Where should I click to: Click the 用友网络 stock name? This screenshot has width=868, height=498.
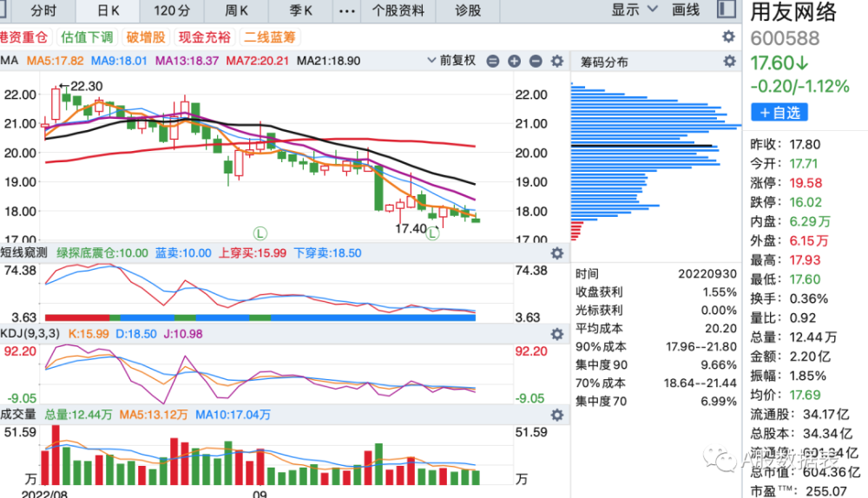click(x=793, y=12)
